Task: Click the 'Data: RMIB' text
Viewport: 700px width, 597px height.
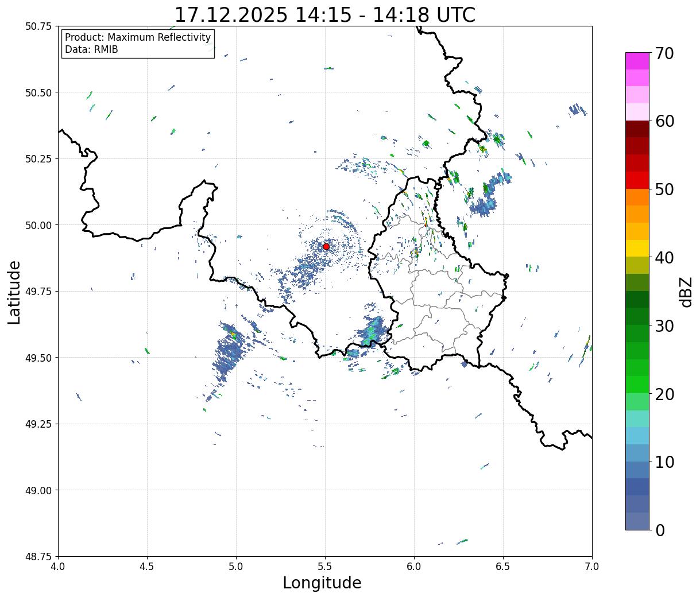Action: coord(91,49)
